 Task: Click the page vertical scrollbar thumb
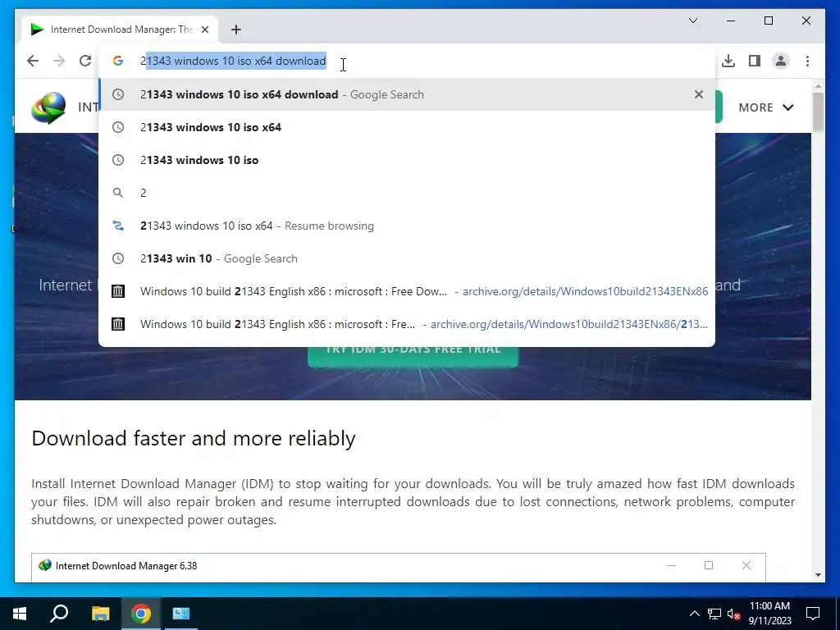(x=818, y=112)
